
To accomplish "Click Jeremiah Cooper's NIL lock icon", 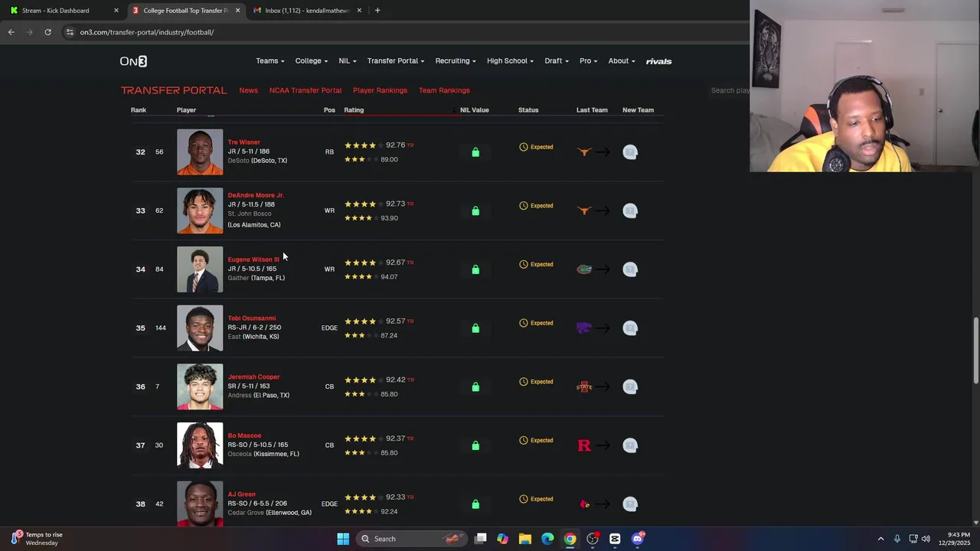I will pyautogui.click(x=475, y=386).
